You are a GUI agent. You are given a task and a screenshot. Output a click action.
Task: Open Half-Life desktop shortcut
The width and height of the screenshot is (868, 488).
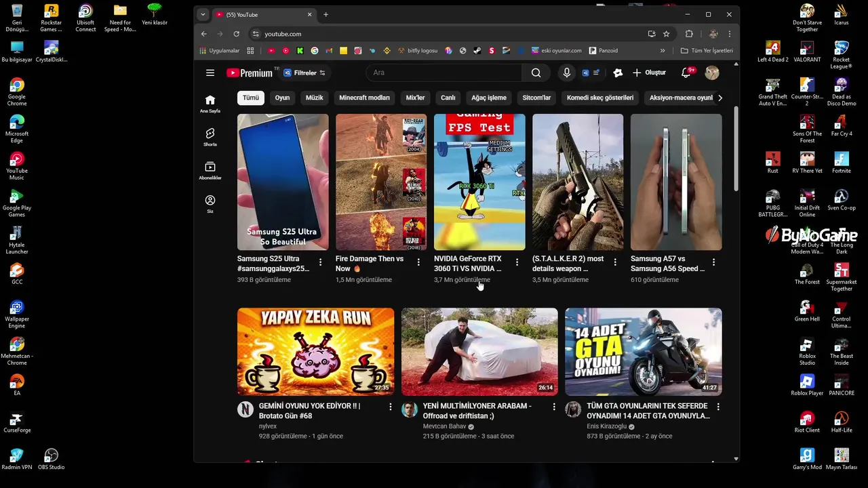(842, 422)
